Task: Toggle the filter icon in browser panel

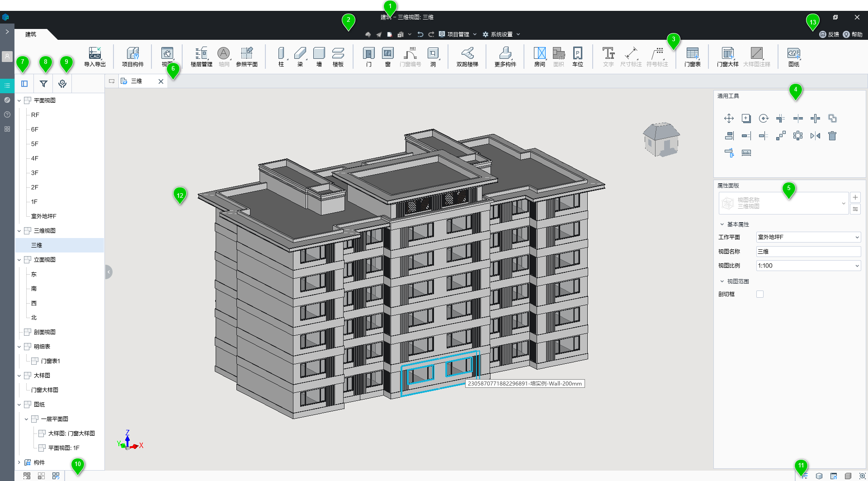Action: click(43, 84)
